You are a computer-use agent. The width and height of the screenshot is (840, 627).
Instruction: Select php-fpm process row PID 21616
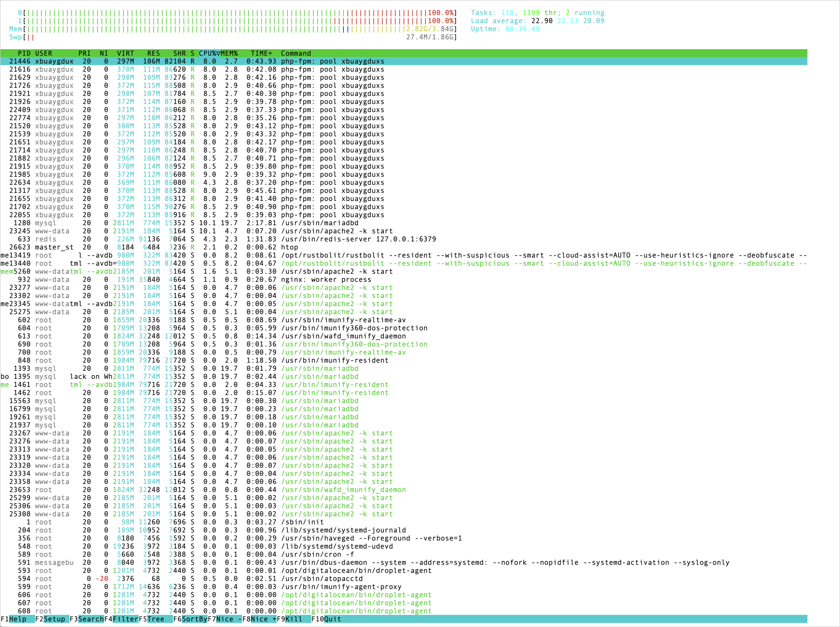[x=404, y=69]
